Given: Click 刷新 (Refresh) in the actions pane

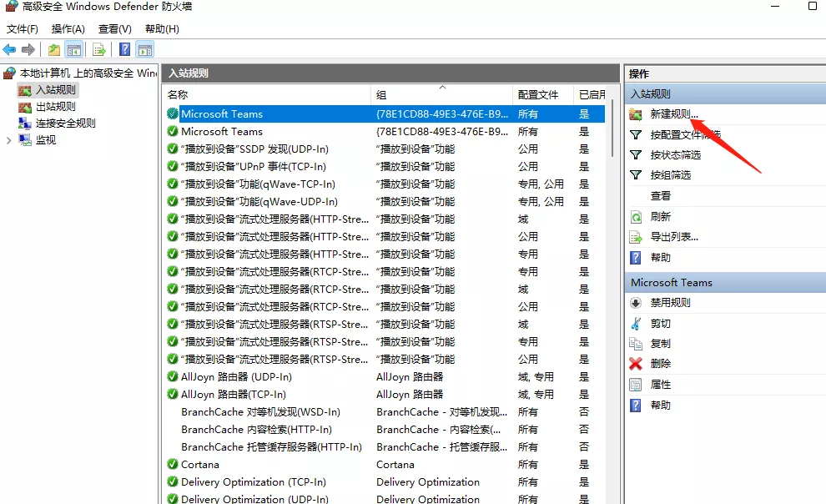Looking at the screenshot, I should [660, 216].
